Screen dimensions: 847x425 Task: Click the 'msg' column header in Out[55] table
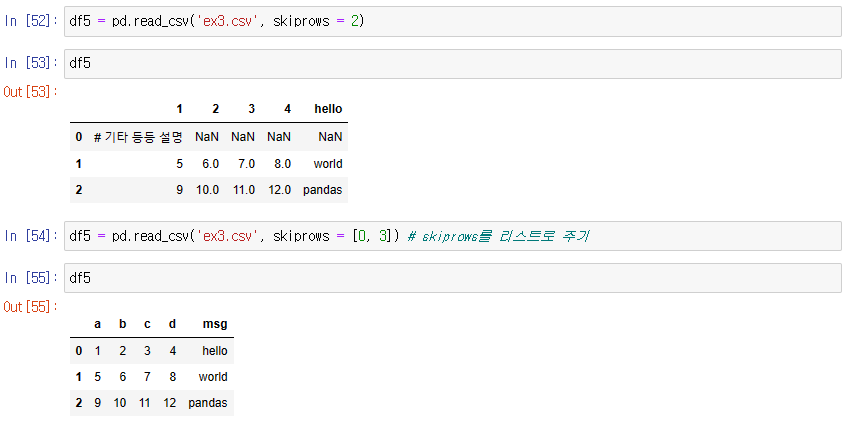pyautogui.click(x=215, y=324)
